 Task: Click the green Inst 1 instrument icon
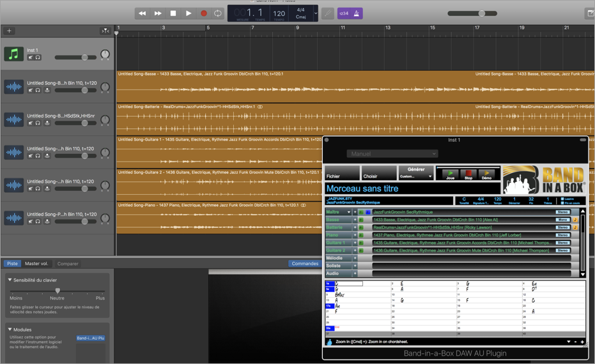click(x=13, y=54)
